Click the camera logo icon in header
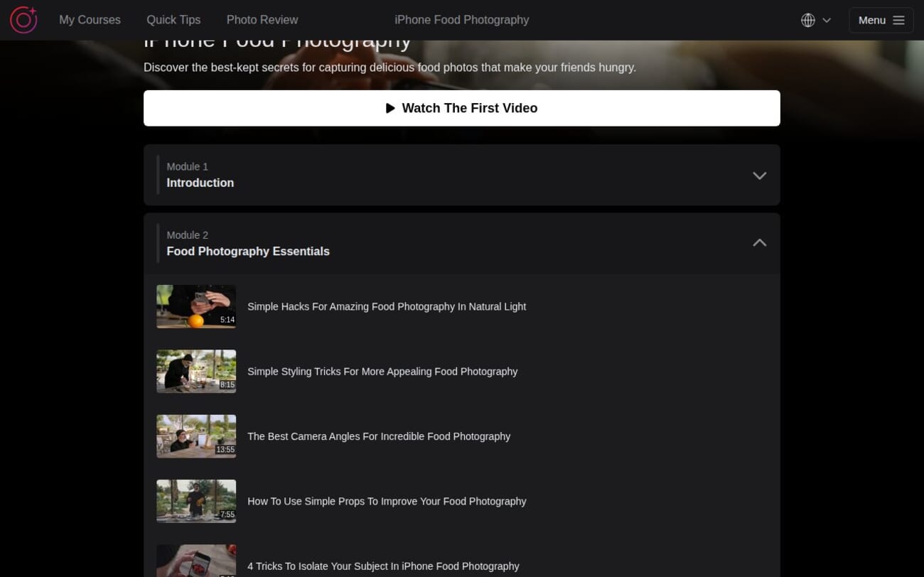Image resolution: width=924 pixels, height=577 pixels. [23, 20]
